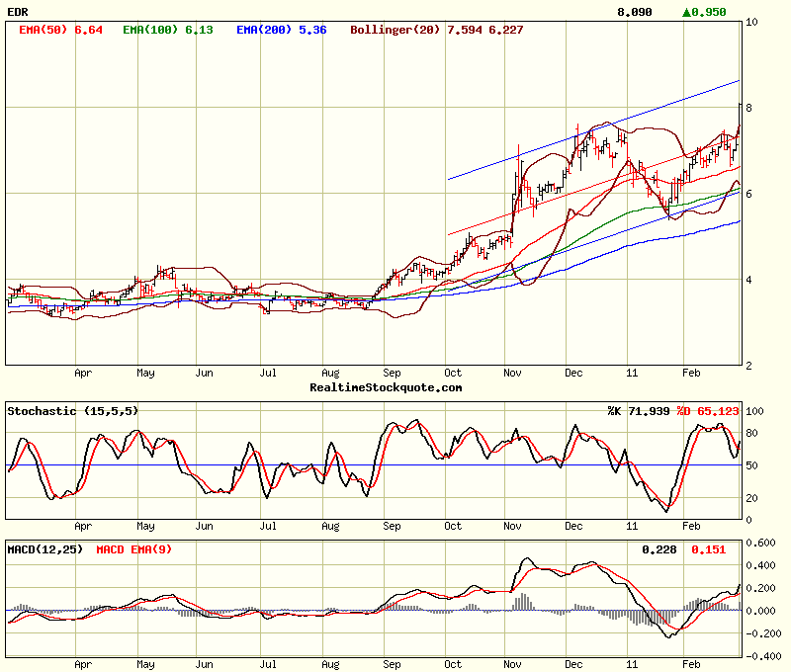Click the Stochastic (15,5,5) title
The width and height of the screenshot is (791, 672).
click(72, 411)
